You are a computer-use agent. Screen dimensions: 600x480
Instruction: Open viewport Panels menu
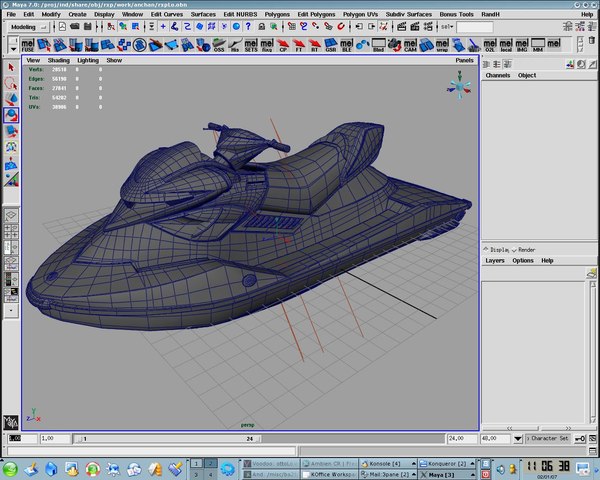(464, 60)
